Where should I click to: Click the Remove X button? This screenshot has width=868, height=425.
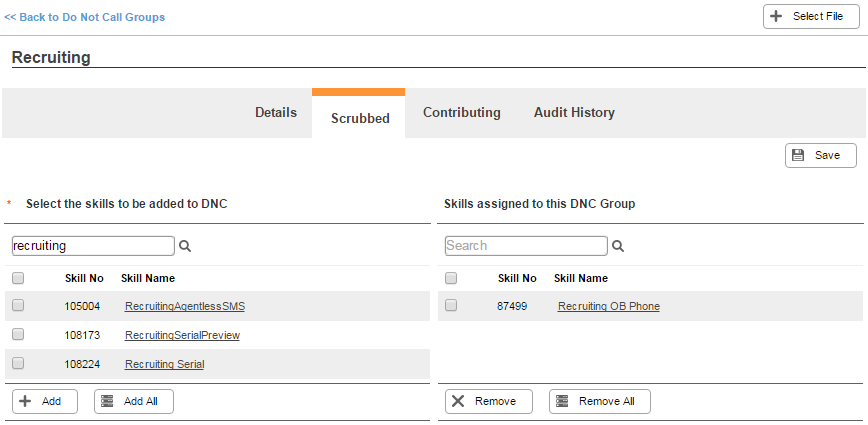click(489, 401)
